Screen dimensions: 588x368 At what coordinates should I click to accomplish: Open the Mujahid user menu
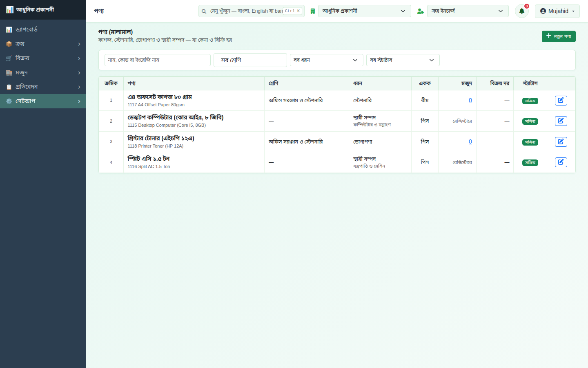[557, 11]
